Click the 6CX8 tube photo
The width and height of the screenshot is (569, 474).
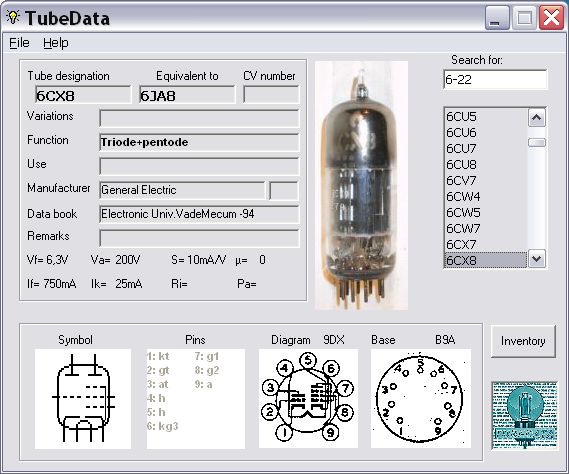361,185
